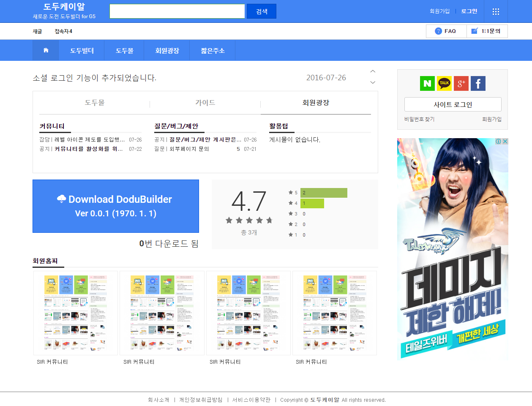Viewport: 532px width, 406px height.
Task: Click the 5-star rating bar
Action: [x=324, y=193]
